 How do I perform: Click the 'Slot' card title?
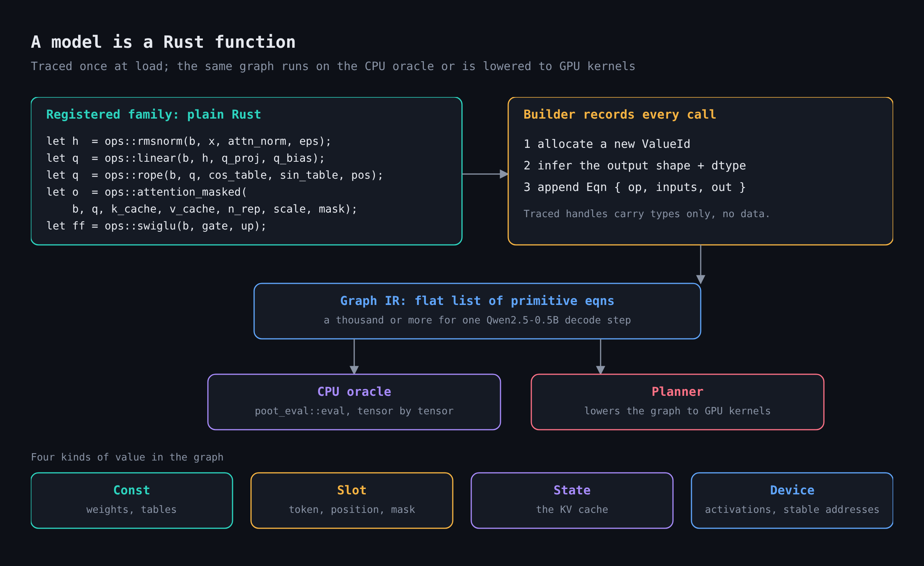352,490
